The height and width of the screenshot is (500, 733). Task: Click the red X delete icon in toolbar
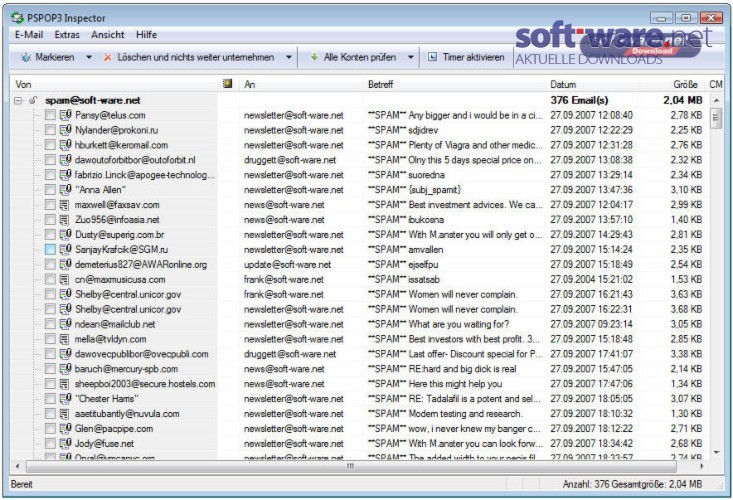click(108, 57)
